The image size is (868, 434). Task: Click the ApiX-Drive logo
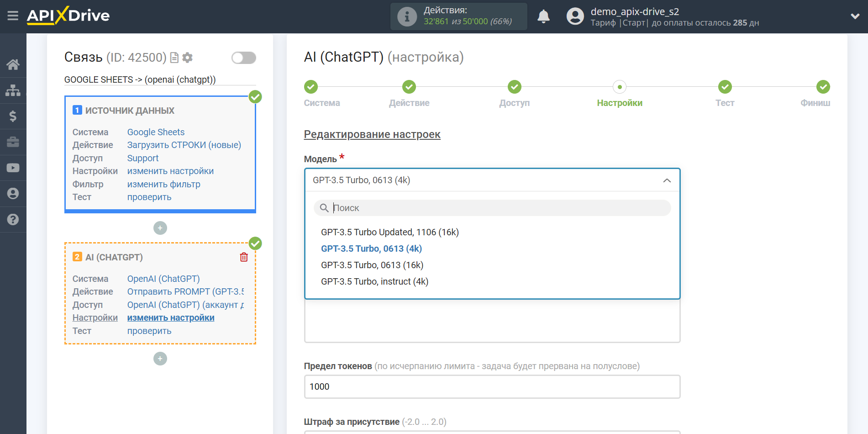[68, 16]
